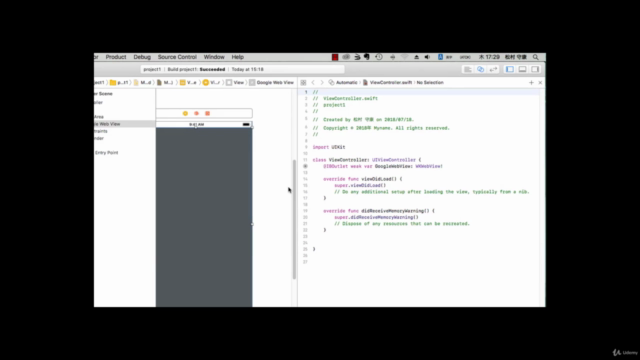Select the Entry Point outline row
640x360 pixels.
pos(124,153)
